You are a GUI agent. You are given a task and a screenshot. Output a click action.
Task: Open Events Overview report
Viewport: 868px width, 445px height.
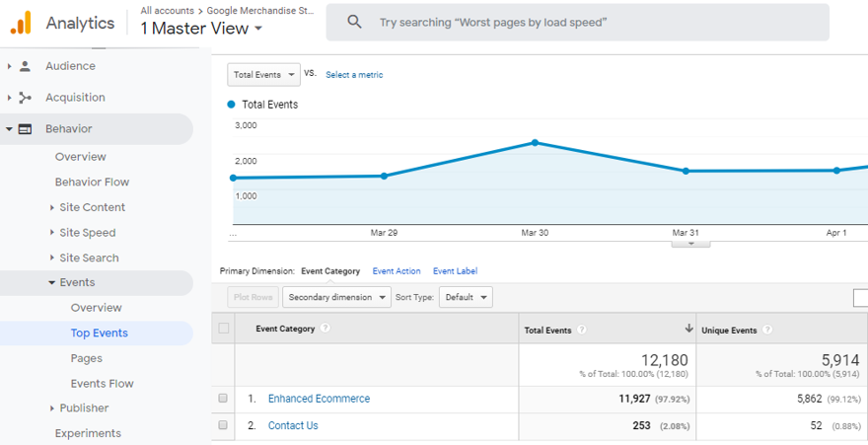coord(97,308)
